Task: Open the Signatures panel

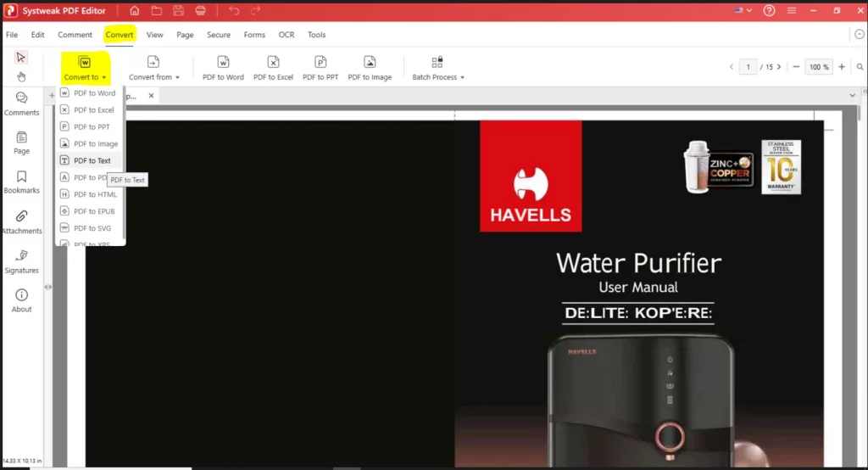Action: click(21, 261)
